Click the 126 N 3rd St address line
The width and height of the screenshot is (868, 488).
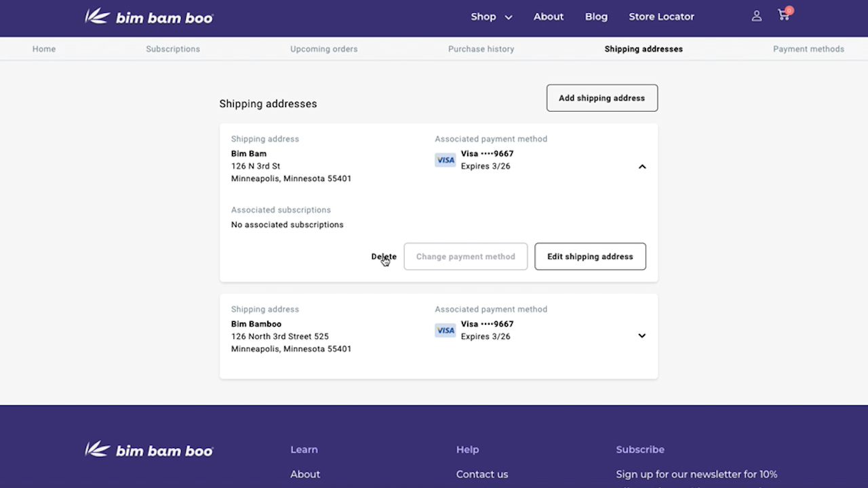tap(256, 166)
